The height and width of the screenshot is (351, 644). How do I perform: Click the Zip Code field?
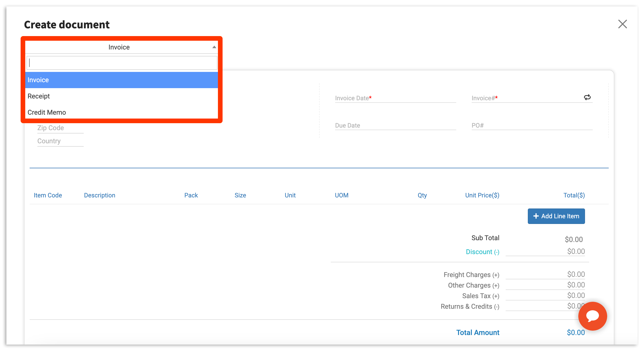tap(60, 128)
